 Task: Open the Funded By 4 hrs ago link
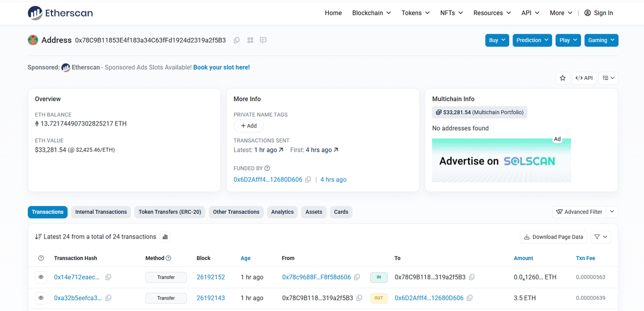[x=333, y=180]
